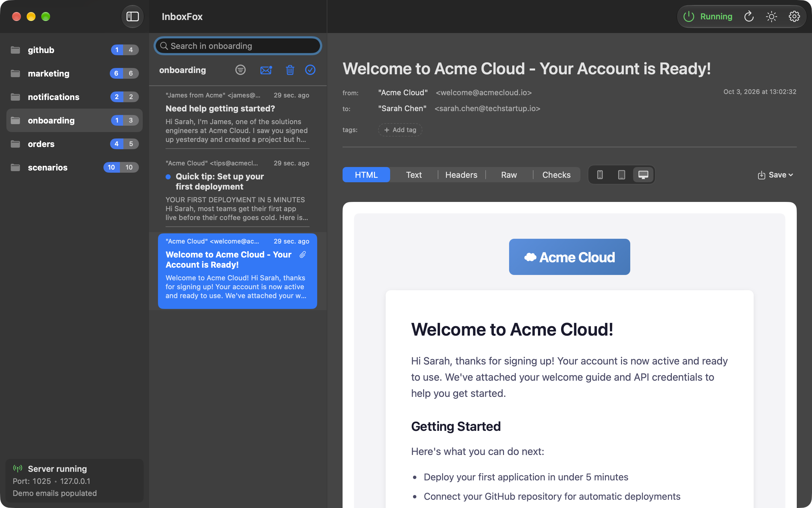This screenshot has height=508, width=812.
Task: Click 'Server running' status label
Action: [x=57, y=469]
